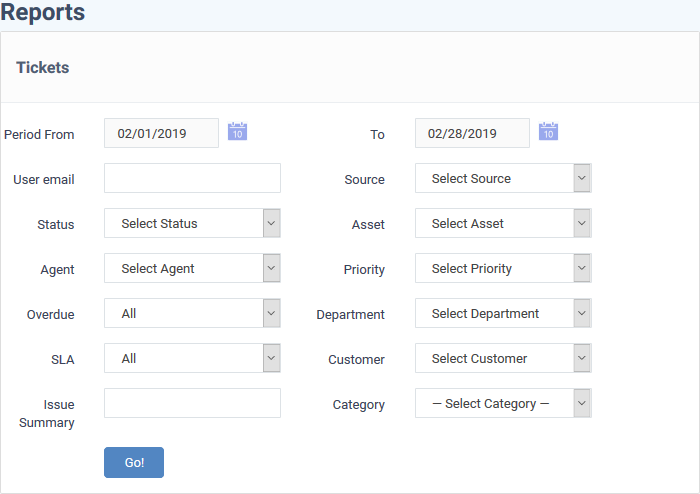Focus the Issue Summary input field
The width and height of the screenshot is (700, 494).
point(192,403)
